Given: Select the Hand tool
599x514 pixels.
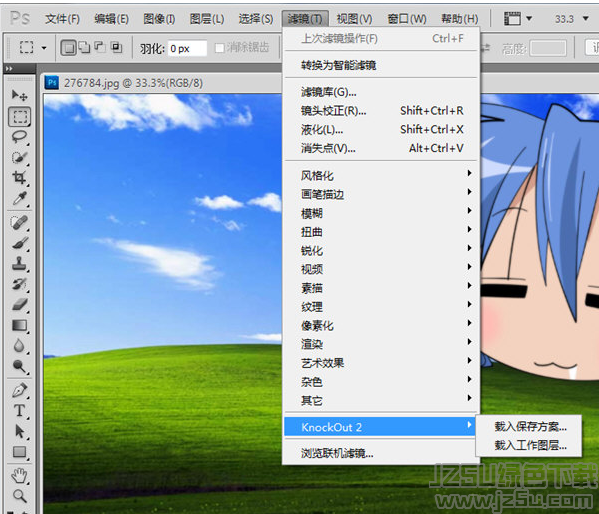Looking at the screenshot, I should (19, 476).
